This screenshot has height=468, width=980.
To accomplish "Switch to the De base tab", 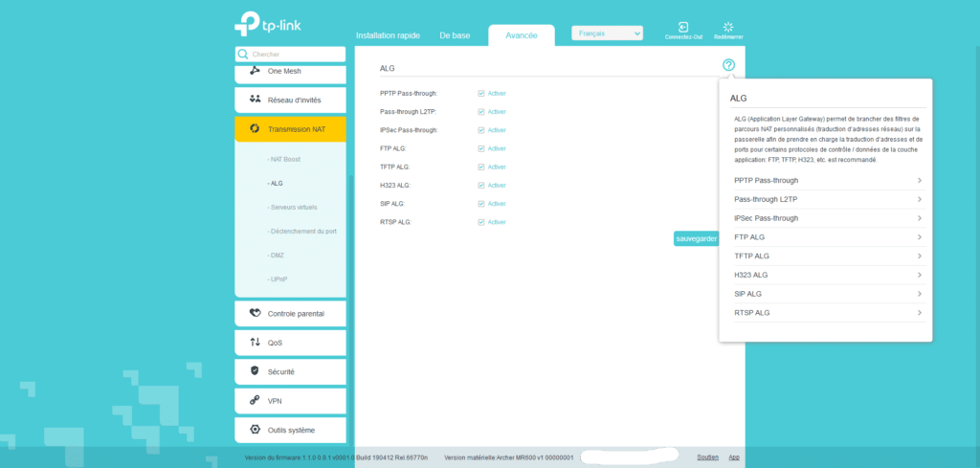I will (455, 35).
